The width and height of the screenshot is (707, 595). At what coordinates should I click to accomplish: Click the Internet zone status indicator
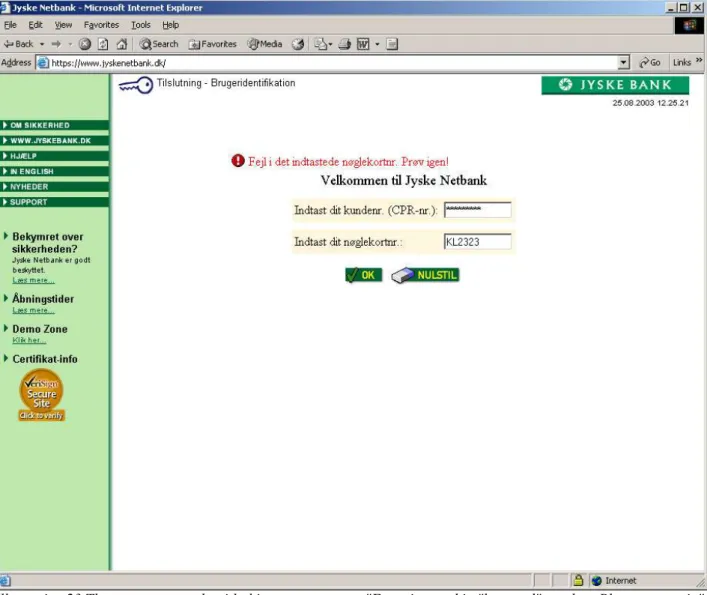click(614, 581)
